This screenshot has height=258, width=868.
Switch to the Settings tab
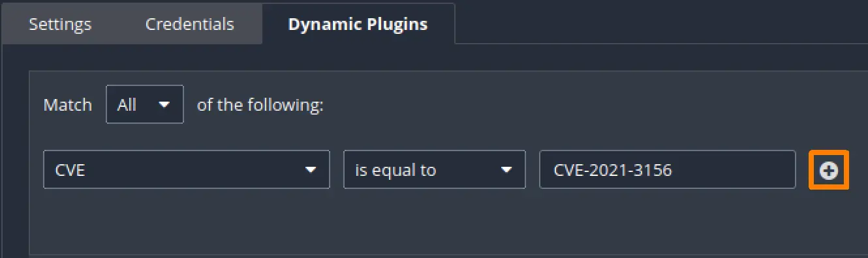60,25
